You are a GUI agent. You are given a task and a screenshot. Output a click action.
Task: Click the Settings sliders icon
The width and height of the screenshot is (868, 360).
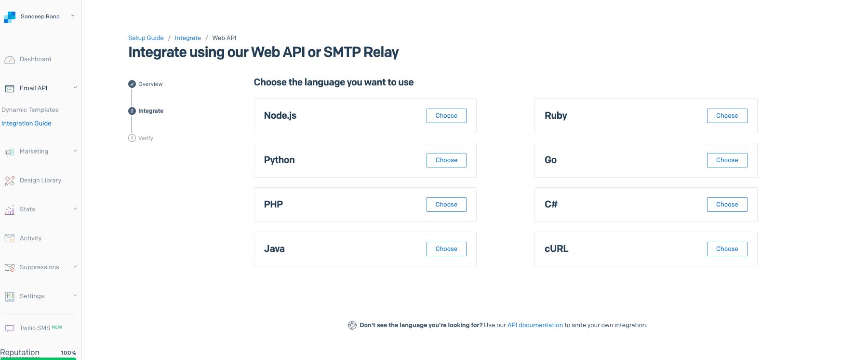point(10,296)
